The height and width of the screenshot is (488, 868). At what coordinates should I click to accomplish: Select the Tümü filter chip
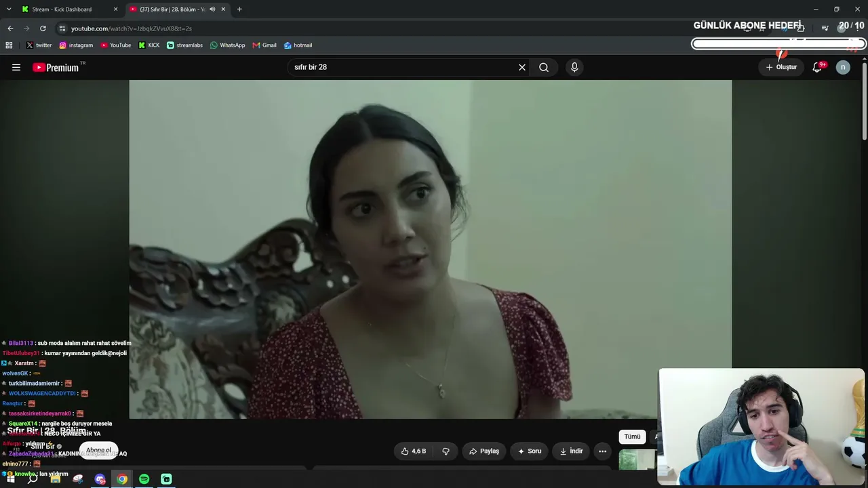(632, 436)
